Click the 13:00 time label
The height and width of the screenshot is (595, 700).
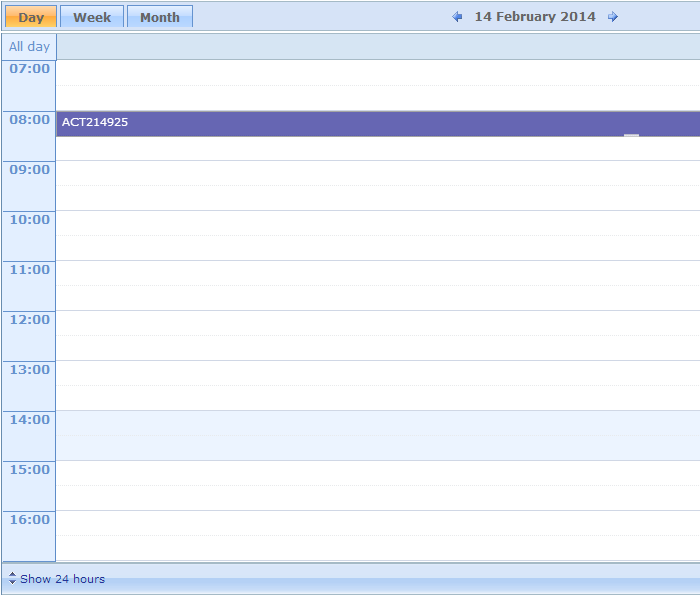point(29,370)
